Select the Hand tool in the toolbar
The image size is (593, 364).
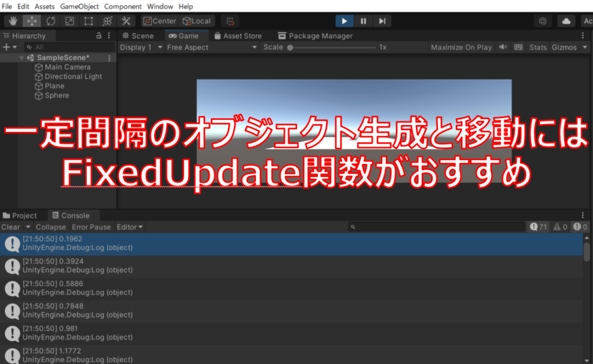[x=12, y=20]
